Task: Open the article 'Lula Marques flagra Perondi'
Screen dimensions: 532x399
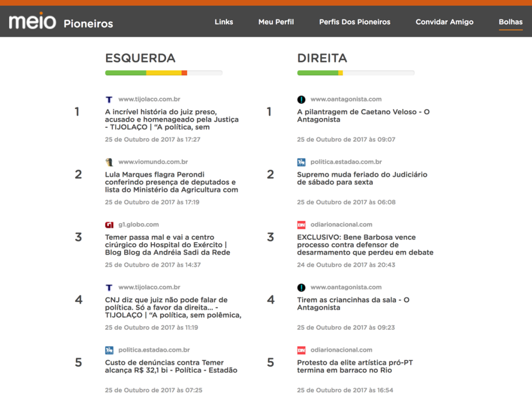Action: pyautogui.click(x=171, y=182)
